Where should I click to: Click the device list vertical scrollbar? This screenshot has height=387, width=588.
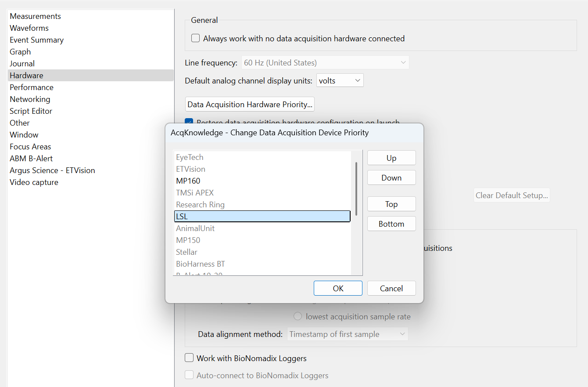(356, 189)
